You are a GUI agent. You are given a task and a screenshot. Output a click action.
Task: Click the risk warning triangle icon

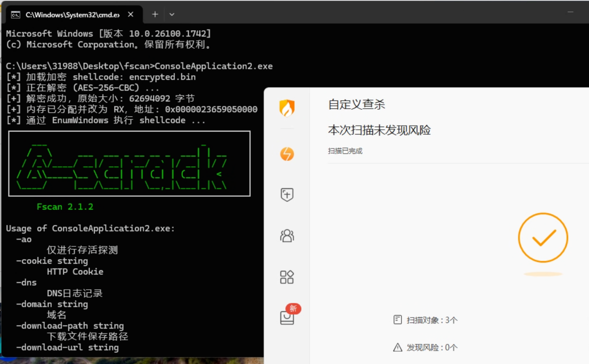click(x=397, y=347)
